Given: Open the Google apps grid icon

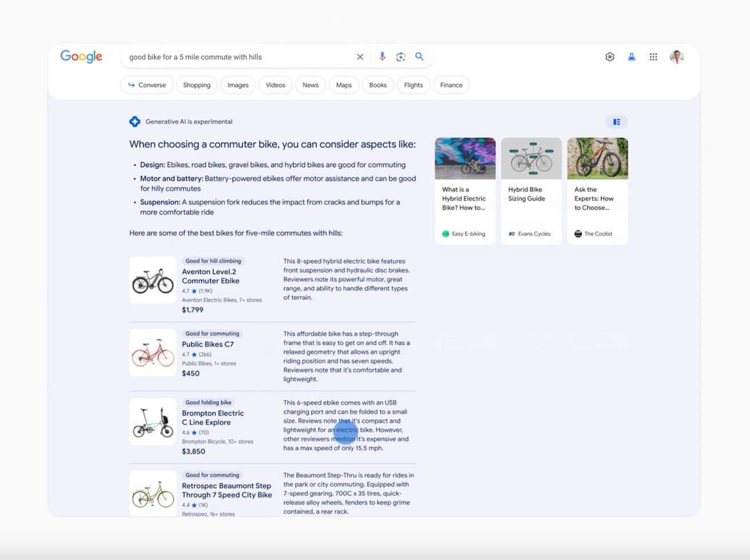Looking at the screenshot, I should [653, 57].
